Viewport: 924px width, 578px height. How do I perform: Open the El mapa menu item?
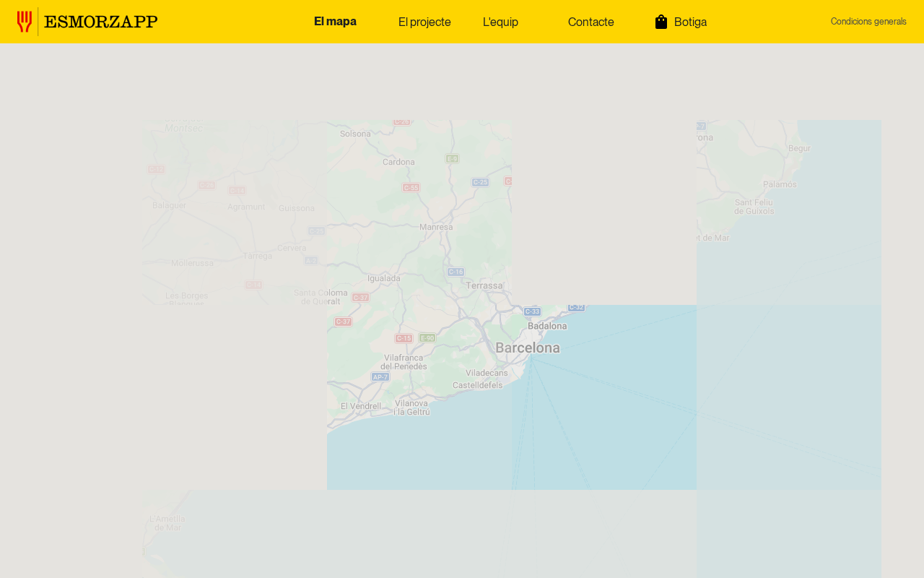335,22
